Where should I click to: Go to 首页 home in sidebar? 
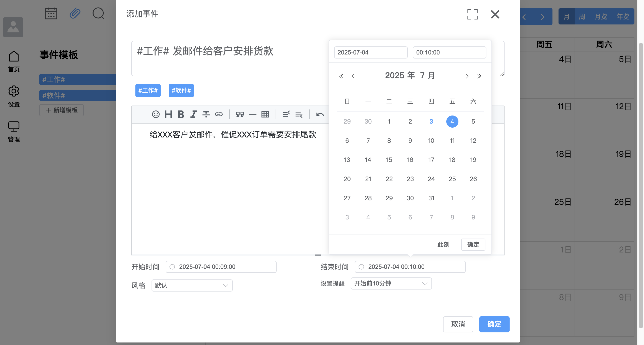(x=14, y=61)
